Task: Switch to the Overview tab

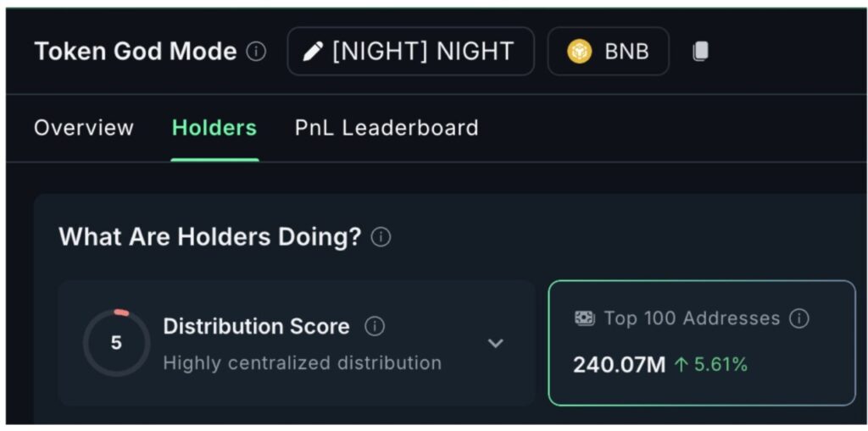Action: 84,128
